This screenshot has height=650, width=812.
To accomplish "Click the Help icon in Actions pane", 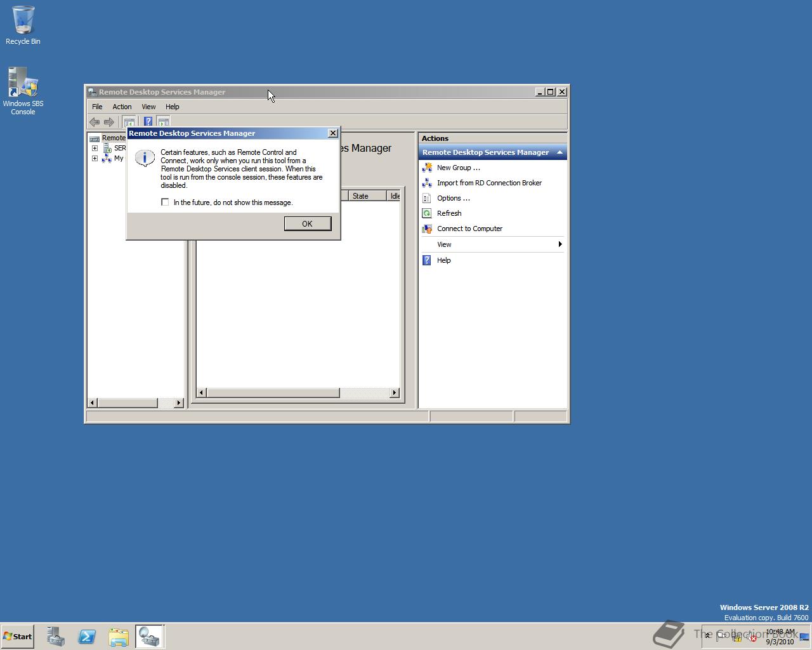I will click(427, 260).
